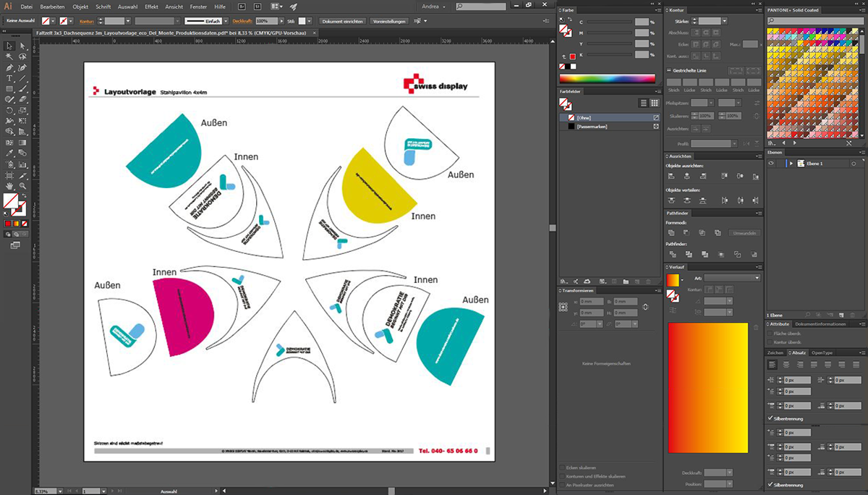868x495 pixels.
Task: Select the Zoom magnifier tool
Action: pyautogui.click(x=22, y=185)
